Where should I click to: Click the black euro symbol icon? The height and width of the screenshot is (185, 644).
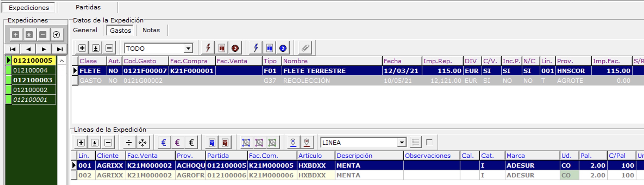click(191, 143)
